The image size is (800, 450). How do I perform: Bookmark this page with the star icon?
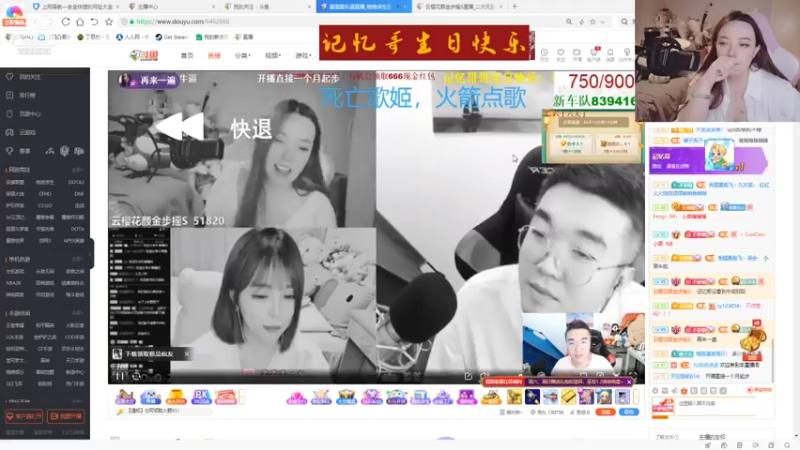[x=109, y=22]
